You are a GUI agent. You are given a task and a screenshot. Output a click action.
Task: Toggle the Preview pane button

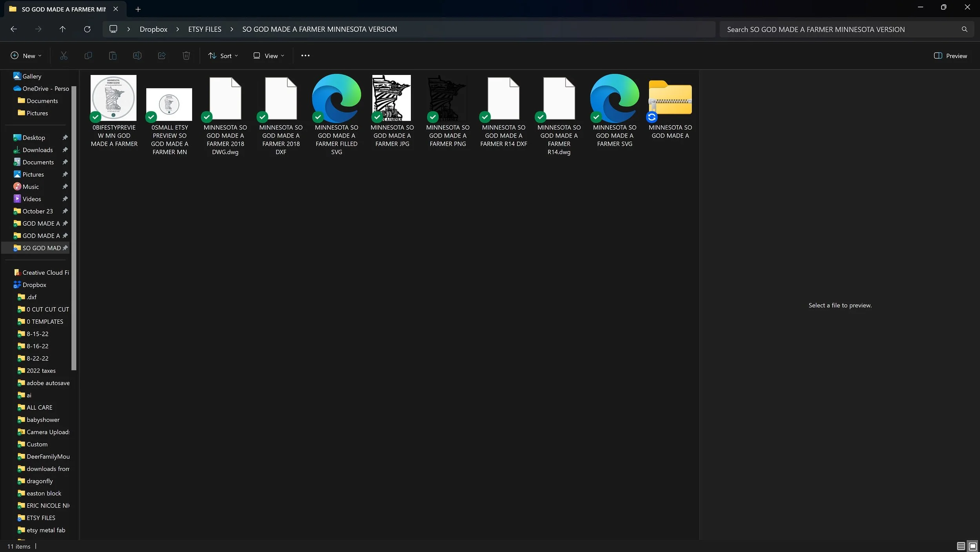tap(950, 56)
